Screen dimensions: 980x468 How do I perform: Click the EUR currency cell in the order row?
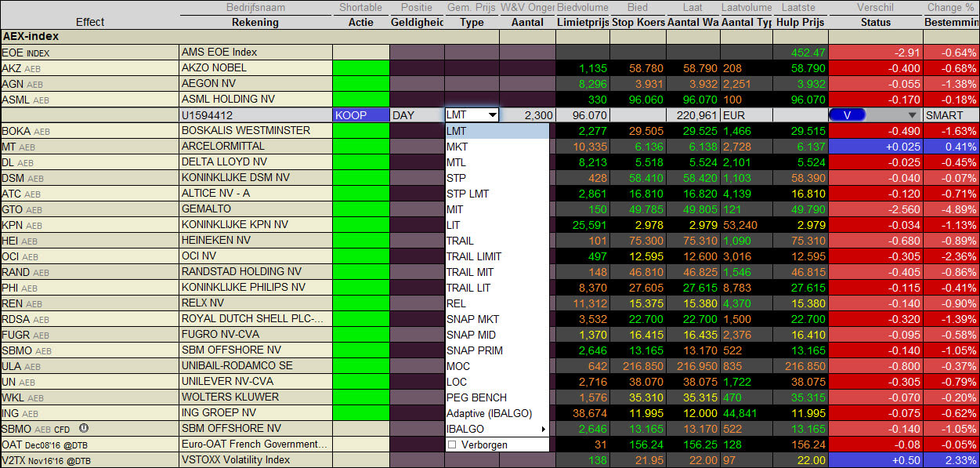(746, 115)
